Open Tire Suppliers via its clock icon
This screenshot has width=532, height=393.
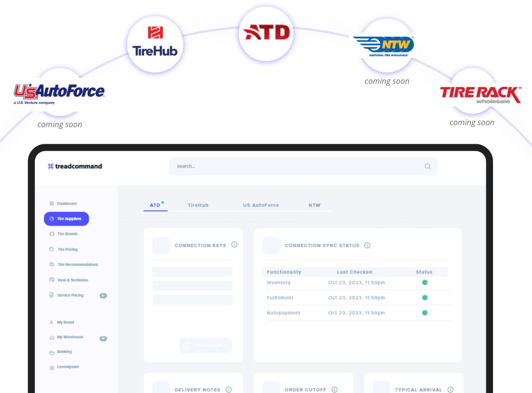tap(51, 219)
